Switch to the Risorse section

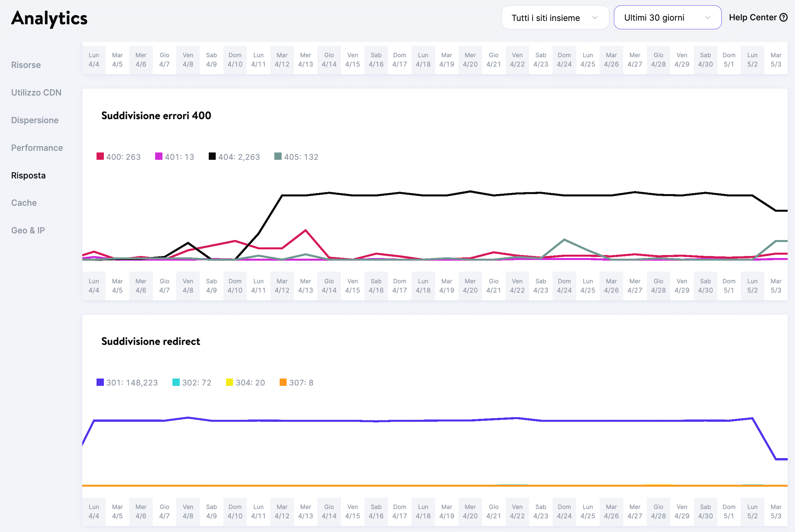click(x=26, y=65)
